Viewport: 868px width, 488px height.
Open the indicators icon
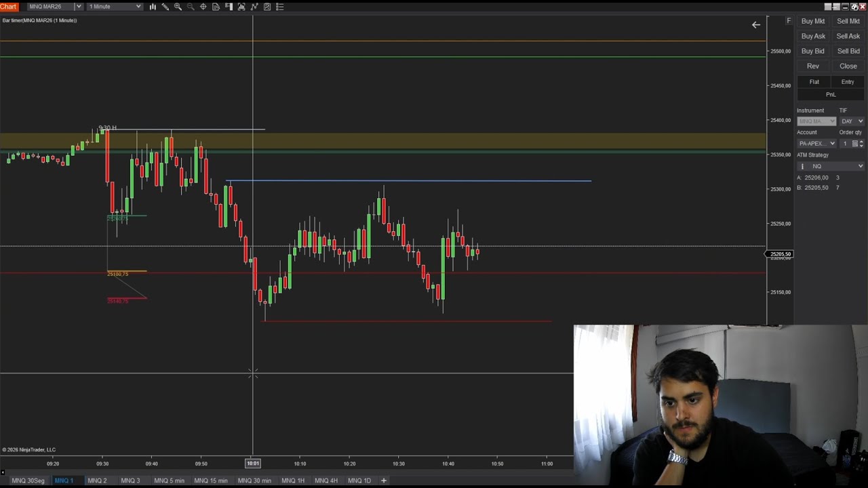click(254, 6)
